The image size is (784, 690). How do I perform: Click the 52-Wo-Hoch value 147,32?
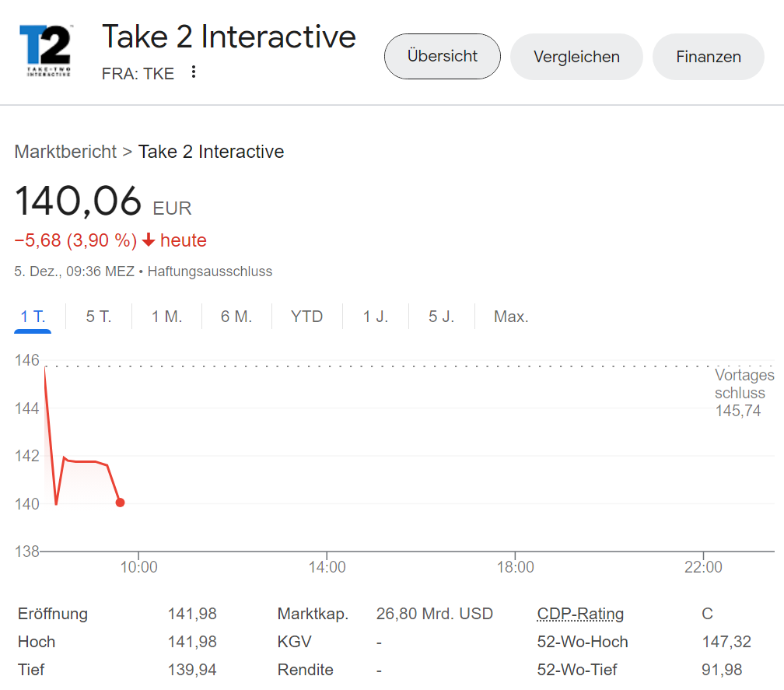(726, 642)
